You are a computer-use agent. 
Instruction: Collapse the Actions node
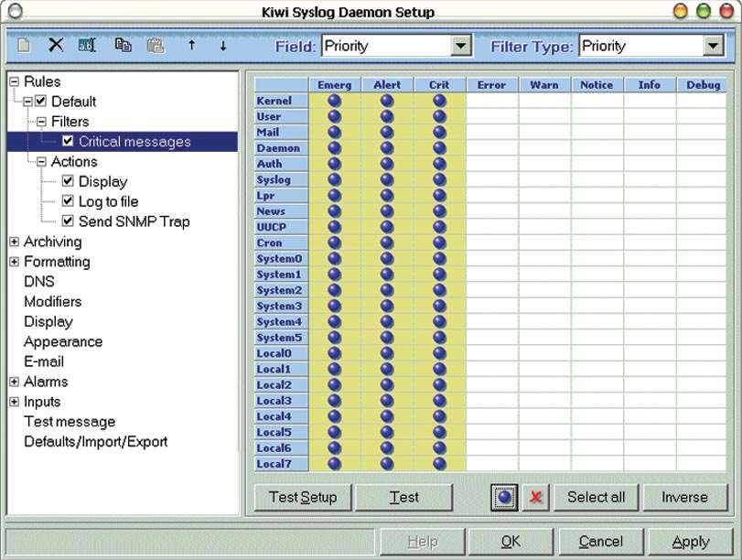point(42,162)
